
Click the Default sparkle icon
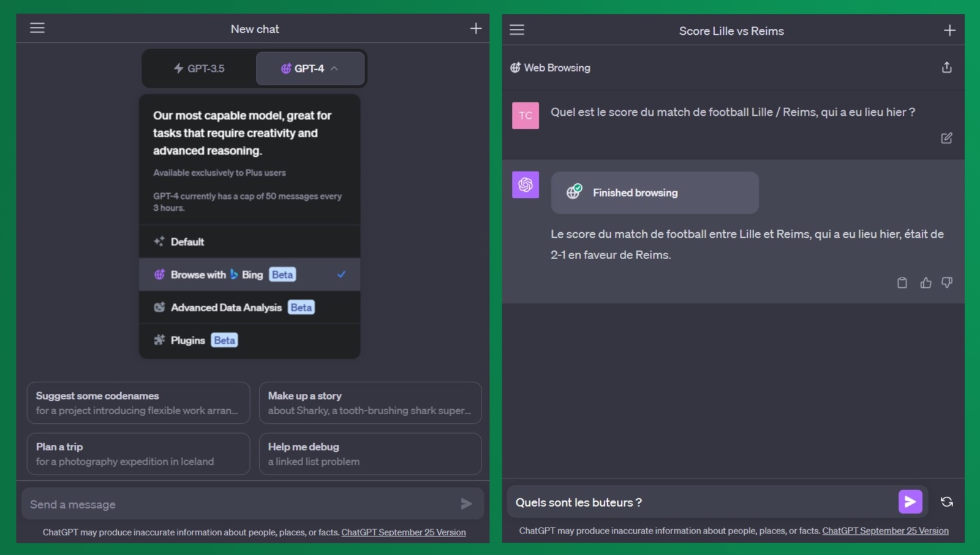[159, 241]
